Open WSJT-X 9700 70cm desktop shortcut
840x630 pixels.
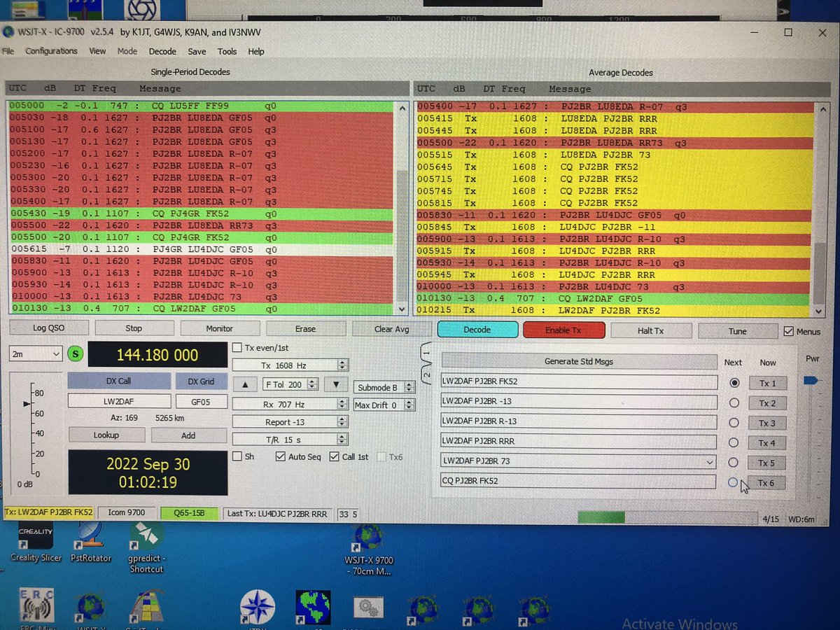(x=369, y=551)
